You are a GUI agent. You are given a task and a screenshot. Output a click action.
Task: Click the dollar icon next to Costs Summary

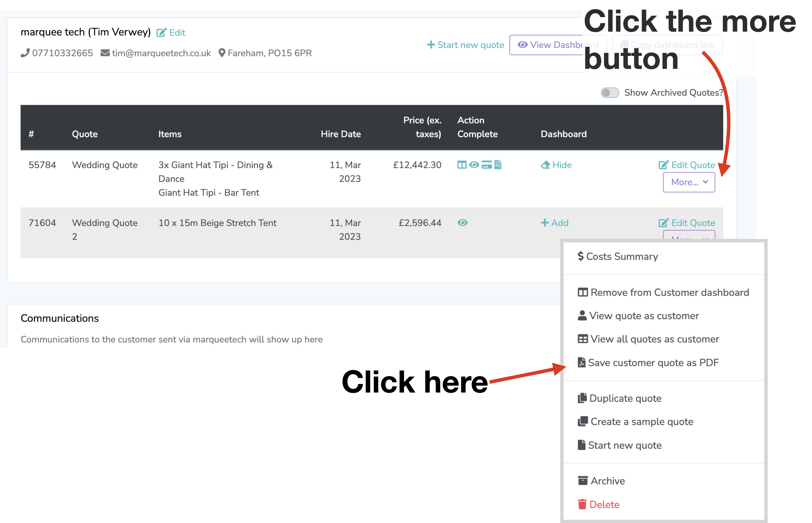point(581,256)
